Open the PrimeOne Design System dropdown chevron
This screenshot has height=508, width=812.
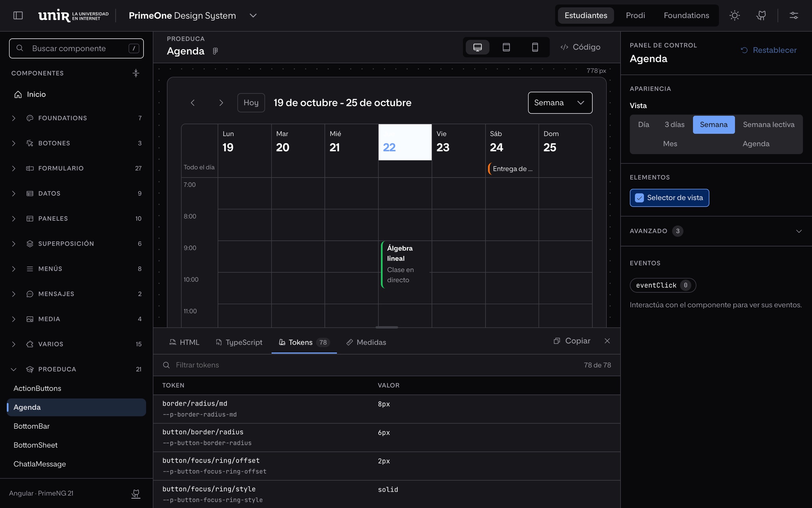coord(253,16)
